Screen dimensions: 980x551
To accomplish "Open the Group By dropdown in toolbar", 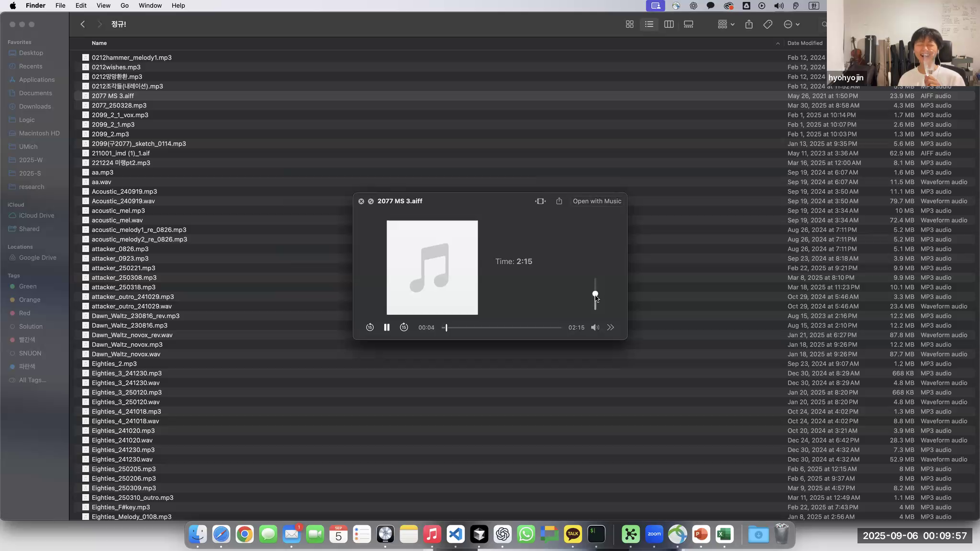I will click(725, 24).
